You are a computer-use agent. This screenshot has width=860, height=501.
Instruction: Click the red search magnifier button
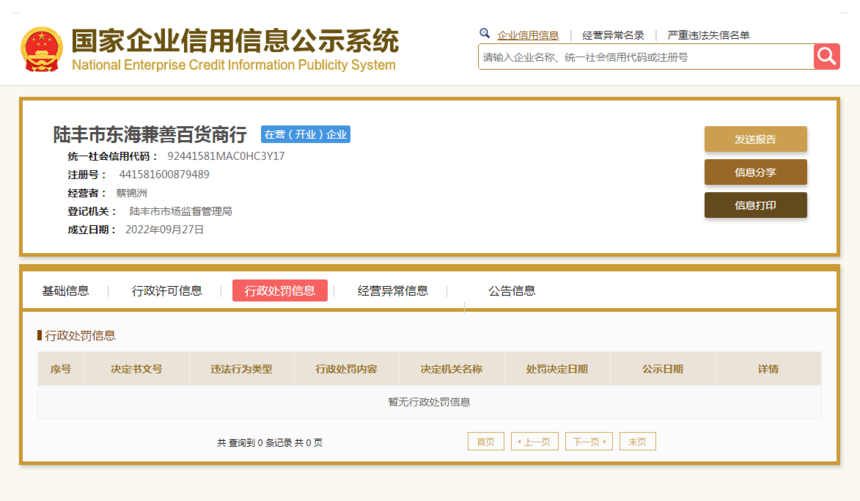827,57
